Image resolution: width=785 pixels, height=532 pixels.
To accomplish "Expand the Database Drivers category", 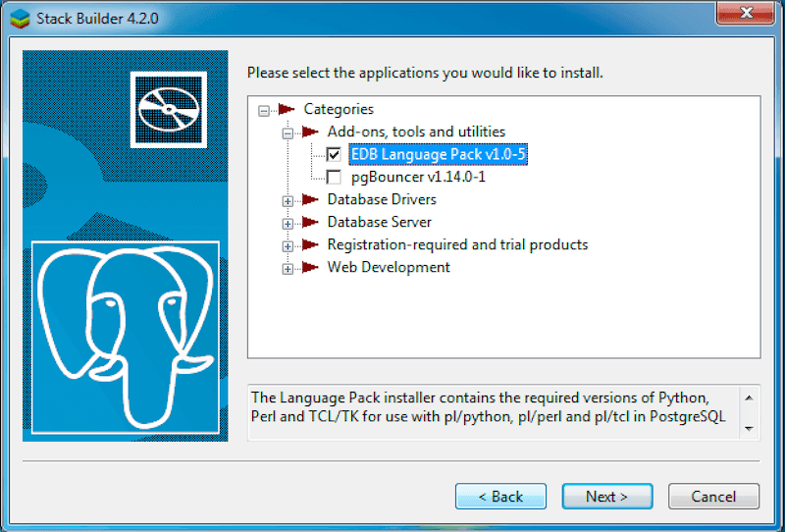I will tap(288, 201).
